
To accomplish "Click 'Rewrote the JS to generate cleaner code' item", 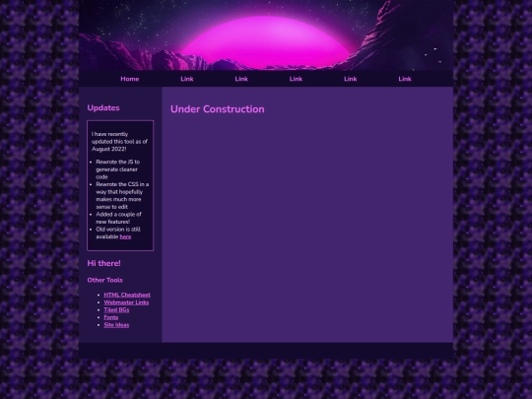I will coord(118,169).
